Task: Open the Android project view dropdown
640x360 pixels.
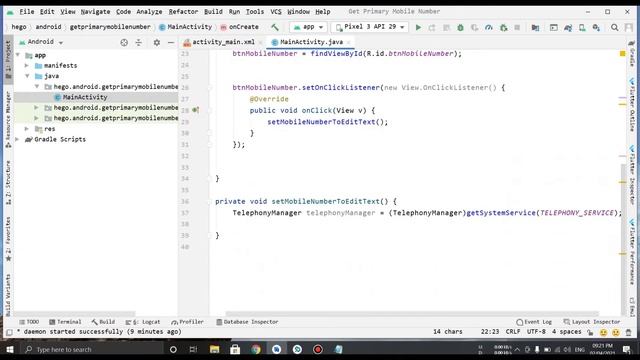Action: coord(41,42)
